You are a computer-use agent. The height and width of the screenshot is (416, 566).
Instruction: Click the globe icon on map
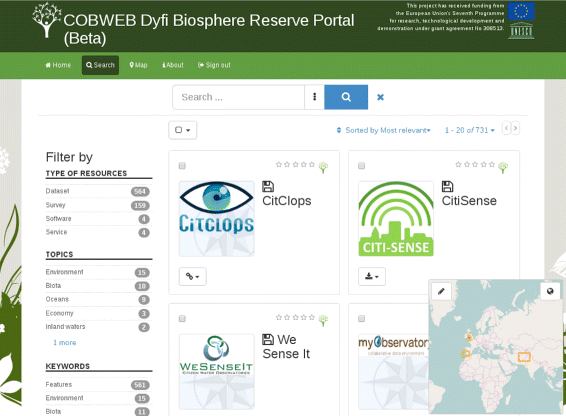click(550, 291)
